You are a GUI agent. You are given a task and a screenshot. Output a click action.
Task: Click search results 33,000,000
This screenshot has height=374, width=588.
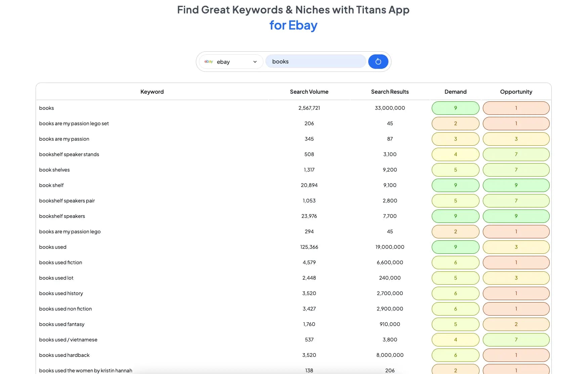coord(390,108)
